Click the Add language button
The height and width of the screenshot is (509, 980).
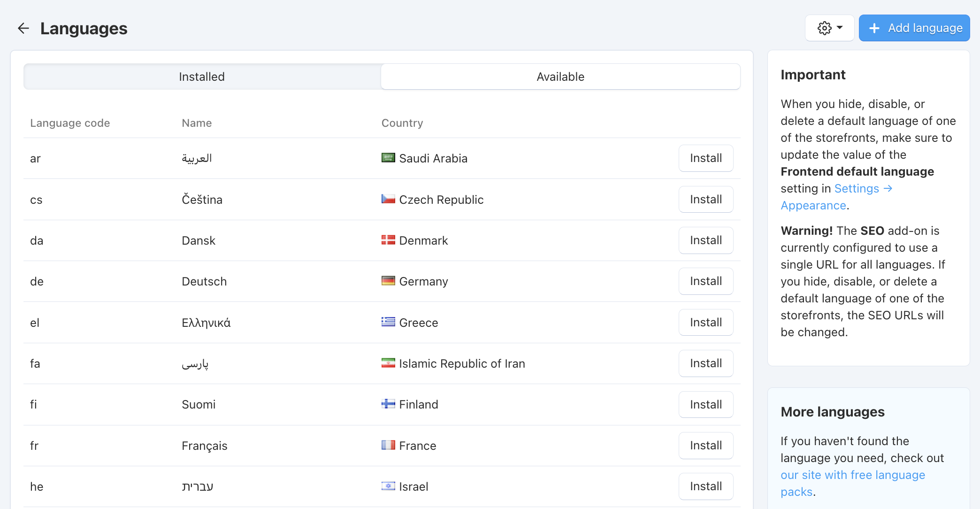914,28
